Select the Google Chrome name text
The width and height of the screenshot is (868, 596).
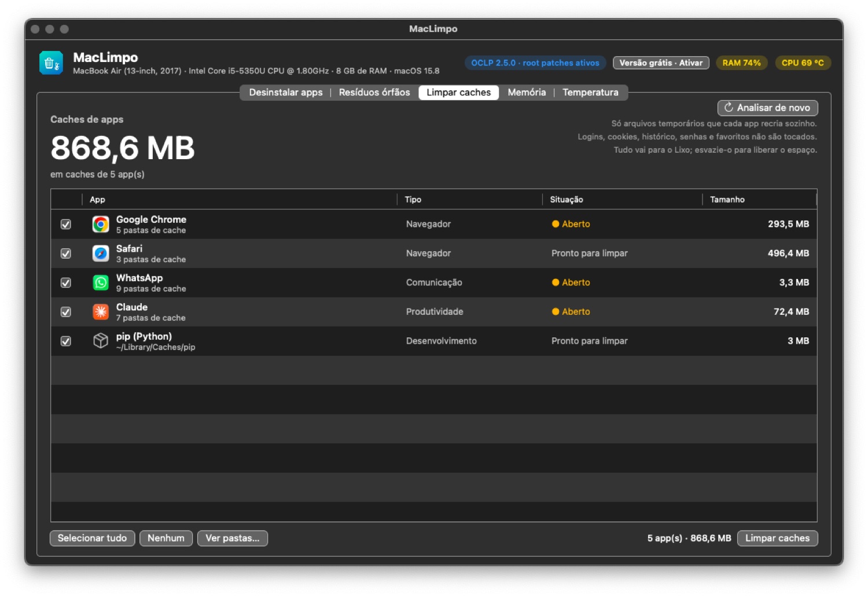click(x=151, y=220)
